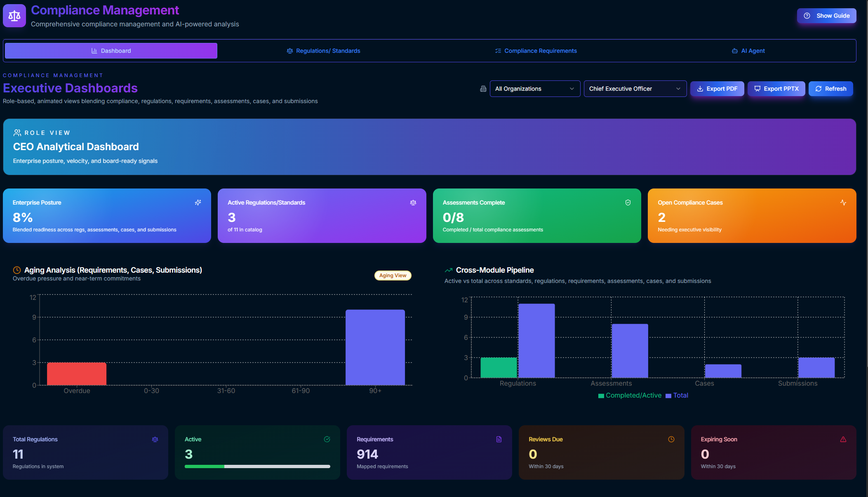Click the scales icon on Total Regulations card
Image resolution: width=868 pixels, height=497 pixels.
click(x=155, y=439)
